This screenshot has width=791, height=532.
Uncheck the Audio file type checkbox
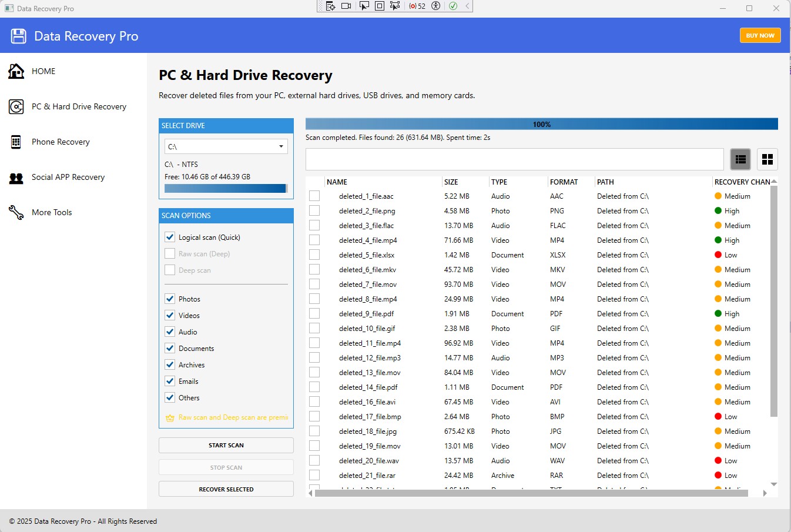(x=170, y=332)
